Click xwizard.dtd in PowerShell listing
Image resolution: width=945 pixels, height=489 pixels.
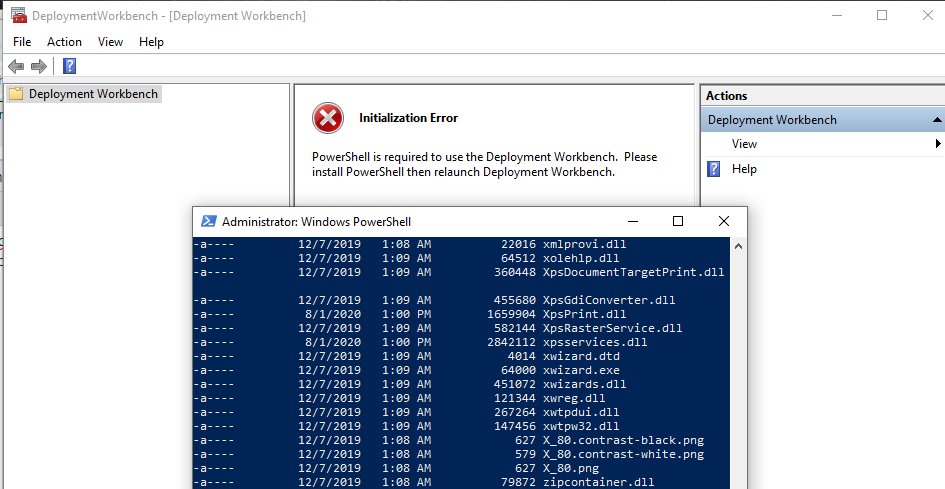coord(581,356)
